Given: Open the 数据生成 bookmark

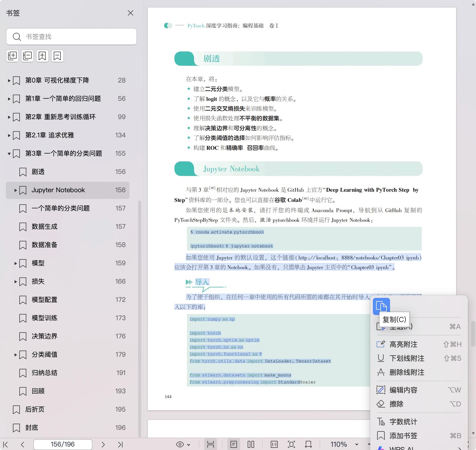Looking at the screenshot, I should (x=45, y=227).
